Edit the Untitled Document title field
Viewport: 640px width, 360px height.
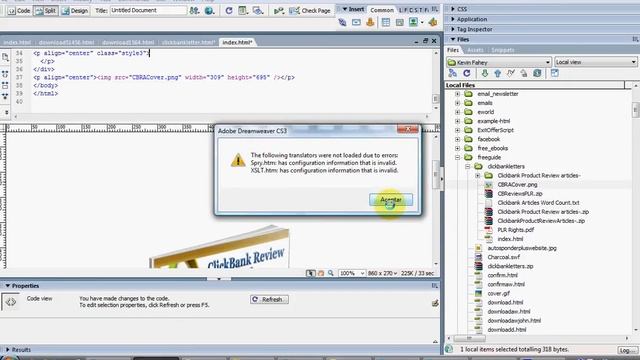click(148, 10)
